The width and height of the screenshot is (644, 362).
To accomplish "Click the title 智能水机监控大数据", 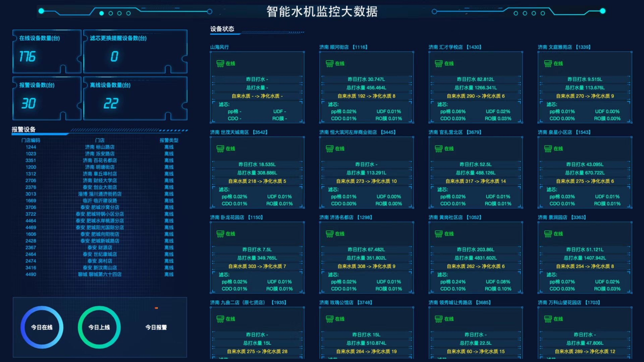I will pos(322,11).
